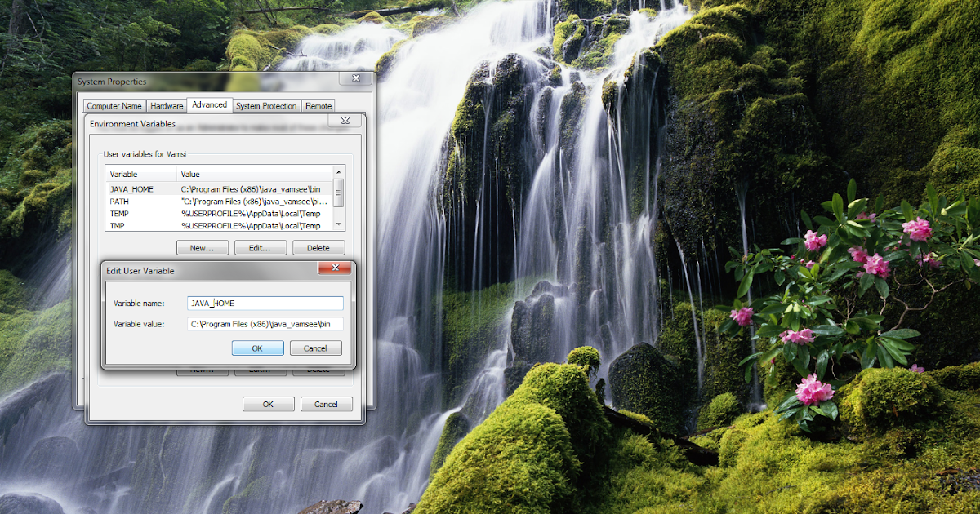The height and width of the screenshot is (514, 980).
Task: Close the Edit User Variable dialog
Action: [x=335, y=268]
